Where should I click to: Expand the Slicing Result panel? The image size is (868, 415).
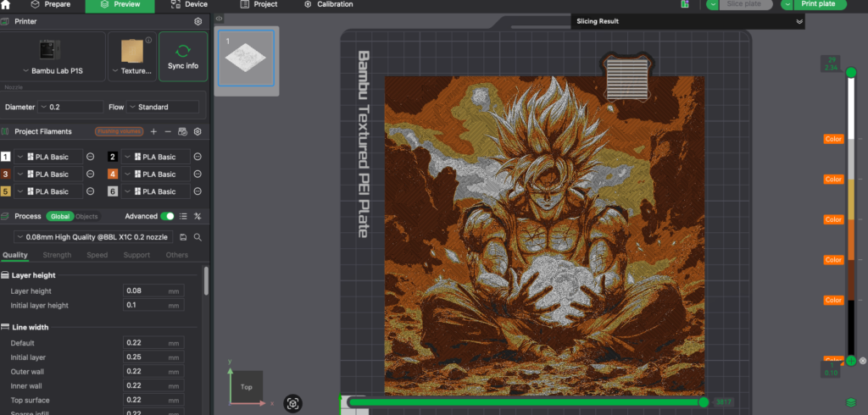coord(798,22)
